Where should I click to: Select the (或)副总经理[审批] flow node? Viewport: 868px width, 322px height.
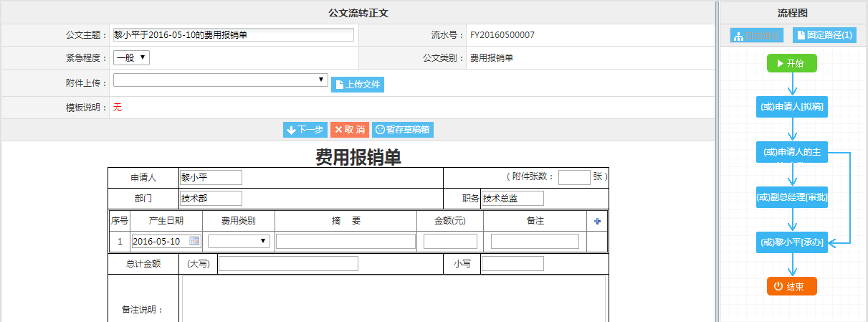click(x=792, y=197)
